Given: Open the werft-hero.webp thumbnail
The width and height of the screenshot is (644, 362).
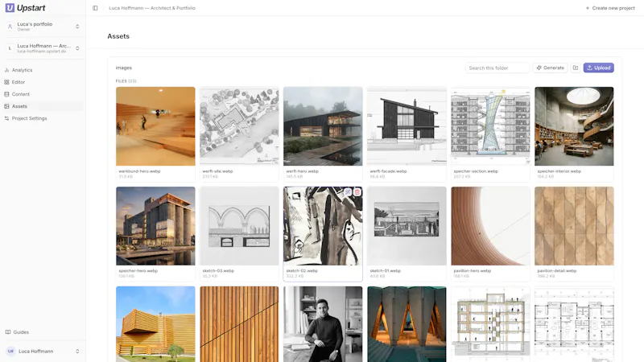Looking at the screenshot, I should click(x=323, y=126).
